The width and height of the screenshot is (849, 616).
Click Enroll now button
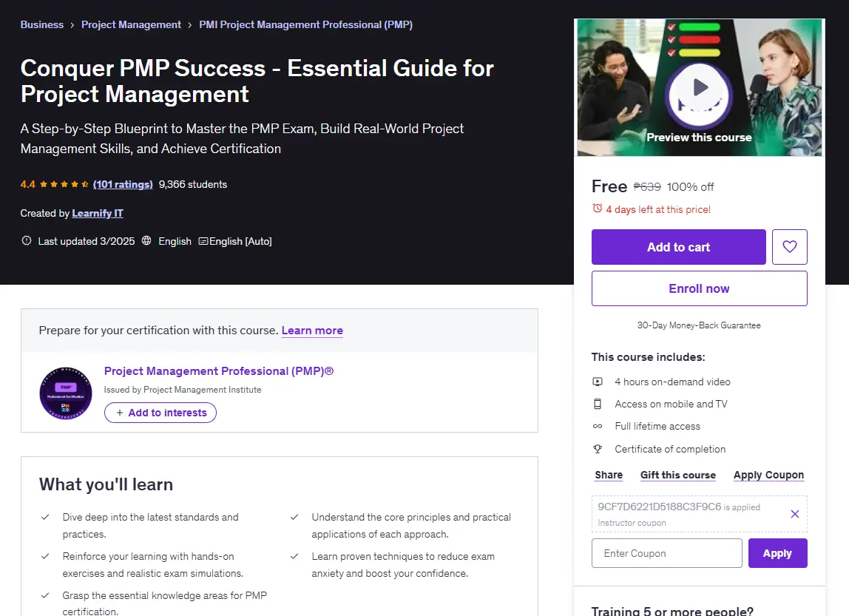coord(699,288)
